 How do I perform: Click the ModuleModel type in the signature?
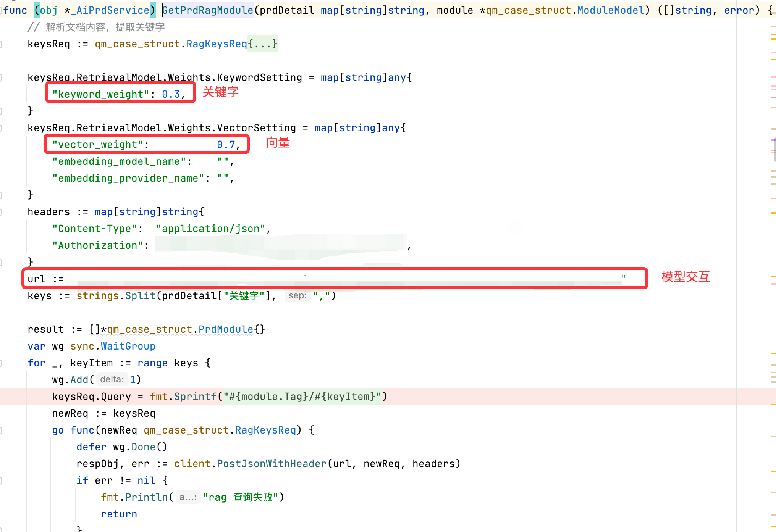tap(611, 10)
